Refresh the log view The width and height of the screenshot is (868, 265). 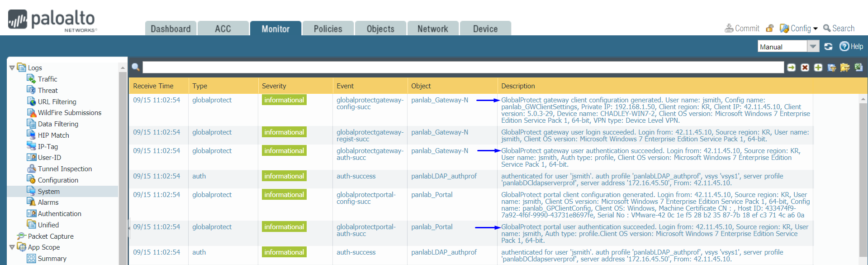pyautogui.click(x=828, y=46)
